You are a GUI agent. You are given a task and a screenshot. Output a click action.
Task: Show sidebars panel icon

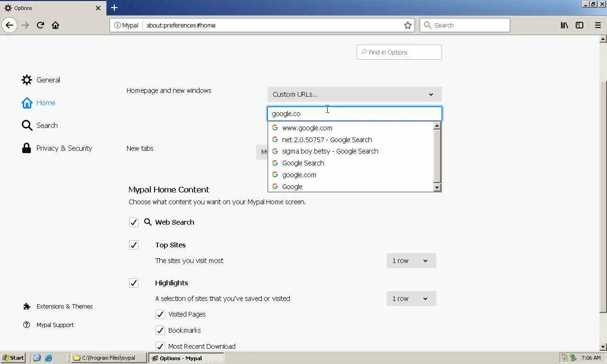pyautogui.click(x=579, y=25)
